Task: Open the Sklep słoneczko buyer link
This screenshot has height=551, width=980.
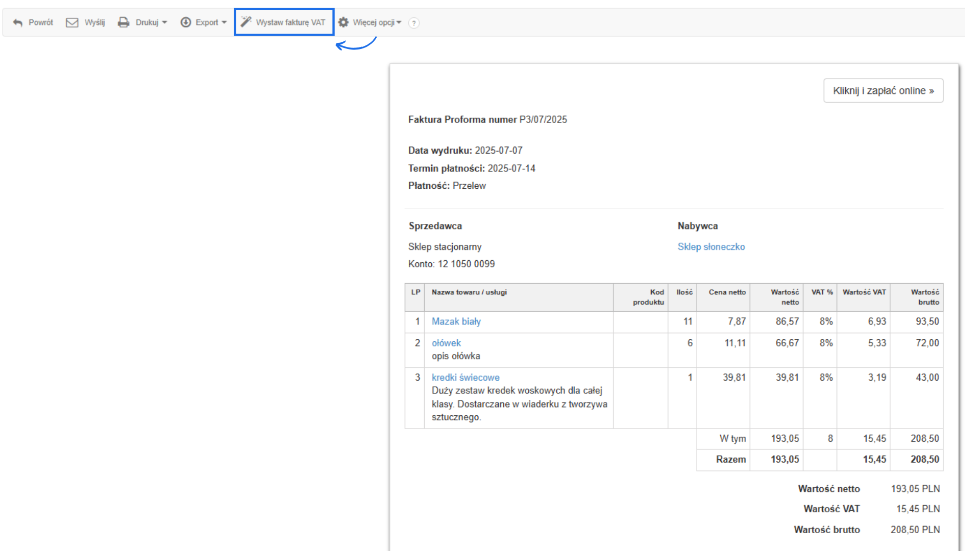Action: click(711, 246)
